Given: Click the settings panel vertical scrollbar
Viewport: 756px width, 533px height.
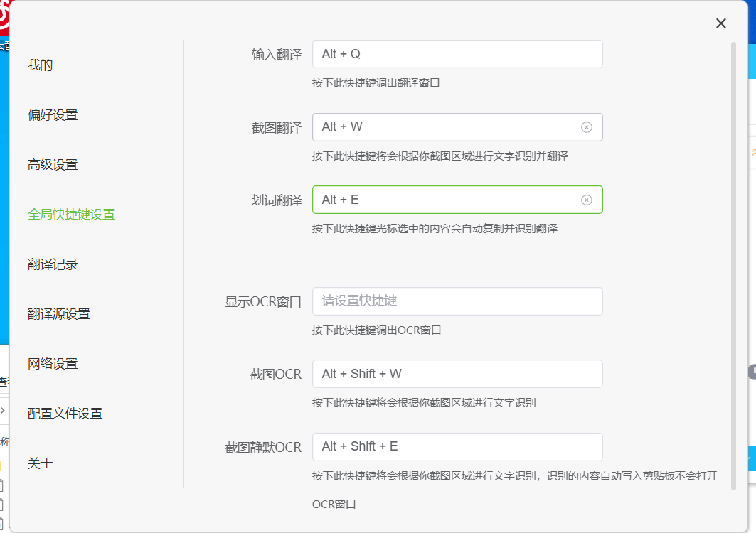Looking at the screenshot, I should click(x=733, y=263).
